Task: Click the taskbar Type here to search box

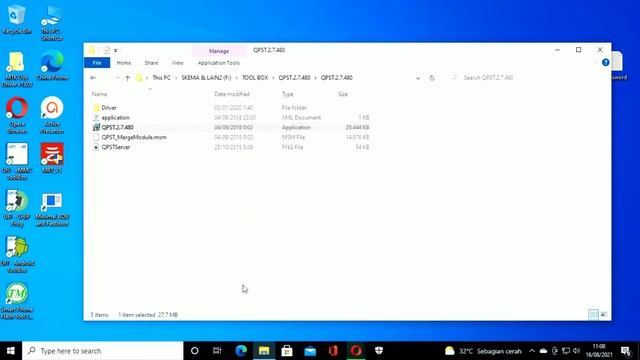Action: tap(103, 351)
